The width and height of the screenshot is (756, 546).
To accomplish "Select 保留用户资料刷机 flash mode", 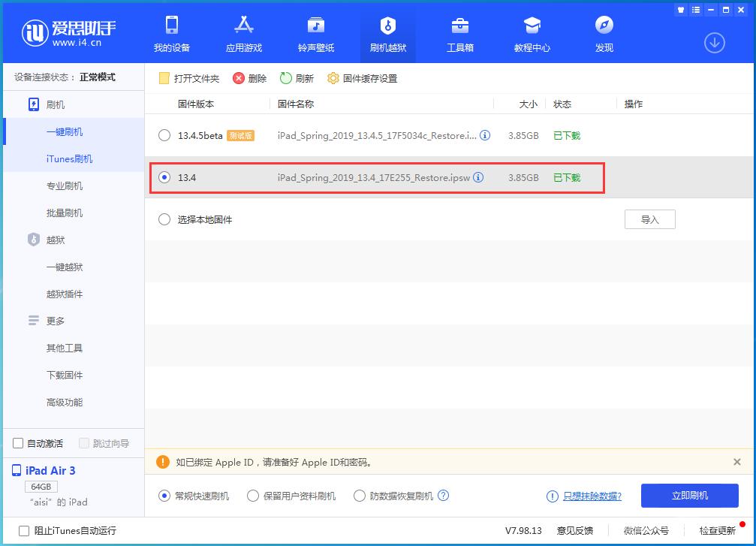I will [253, 496].
